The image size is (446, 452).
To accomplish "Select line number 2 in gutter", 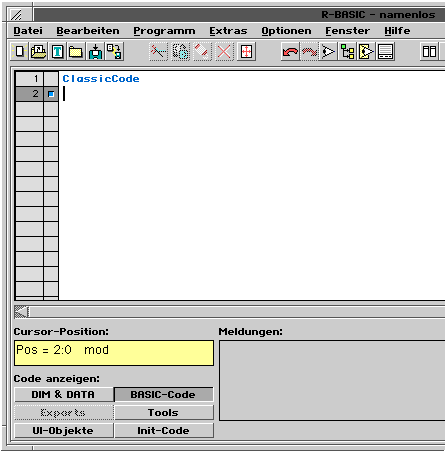I will coord(29,94).
